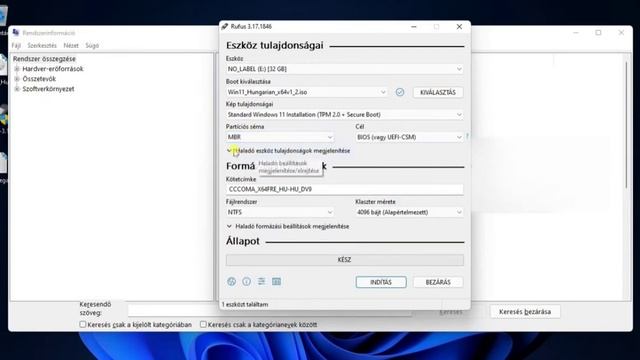Screen dimensions: 640x360
Task: Expand Összetevők tree node
Action: [17, 79]
